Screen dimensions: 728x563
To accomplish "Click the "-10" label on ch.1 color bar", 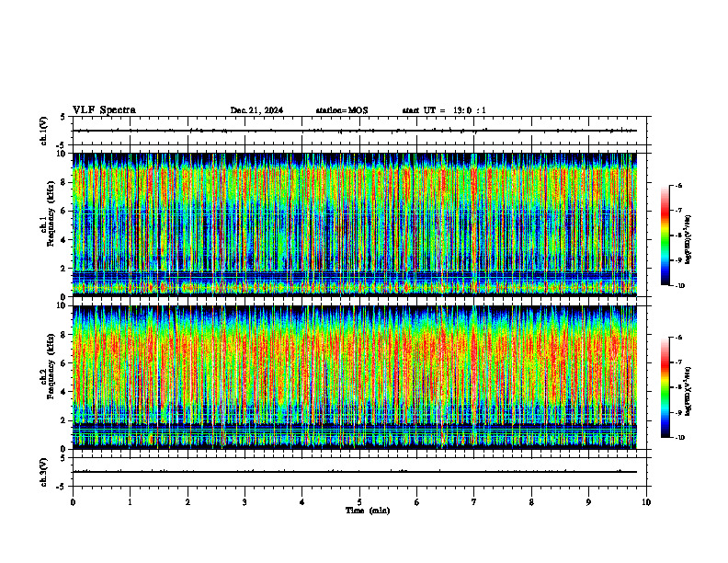I will (x=680, y=286).
